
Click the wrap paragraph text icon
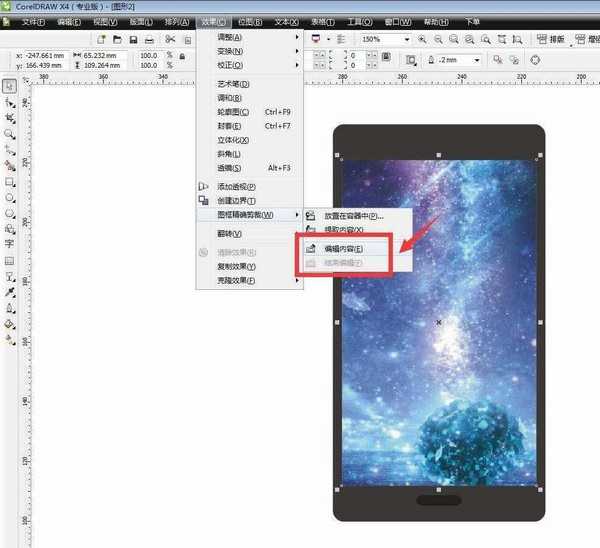[411, 60]
